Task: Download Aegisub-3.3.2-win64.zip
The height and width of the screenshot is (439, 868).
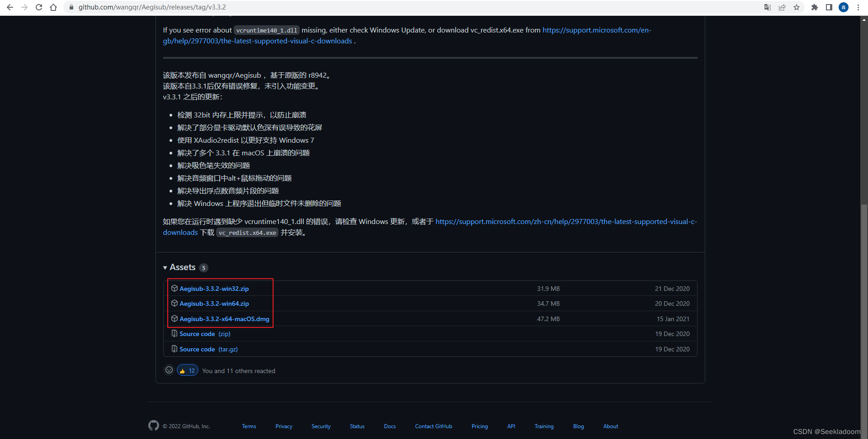Action: click(214, 304)
